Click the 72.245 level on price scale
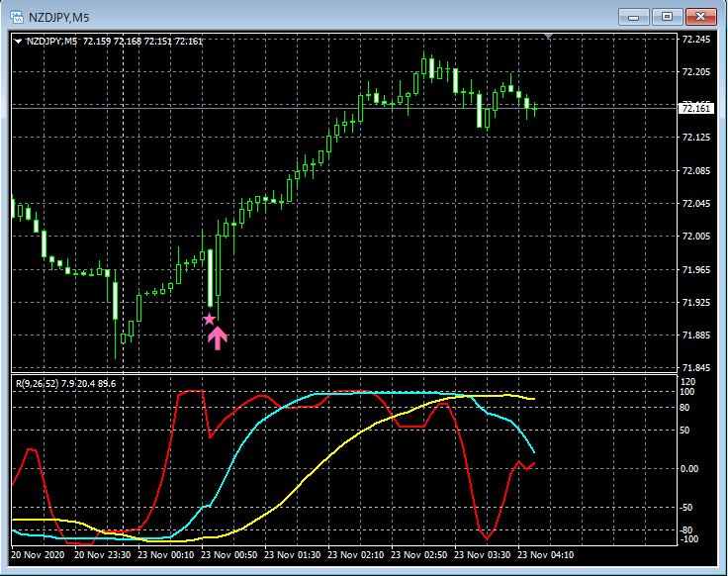The height and width of the screenshot is (576, 728). click(696, 40)
